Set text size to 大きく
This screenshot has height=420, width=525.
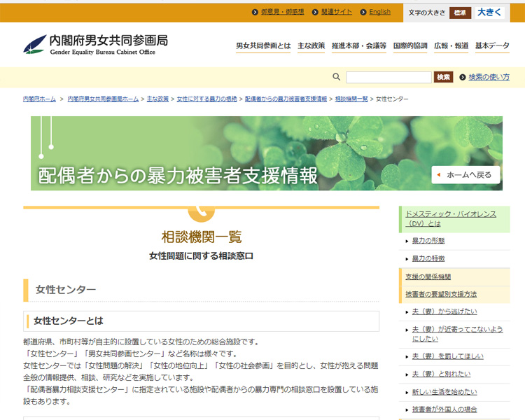click(489, 13)
